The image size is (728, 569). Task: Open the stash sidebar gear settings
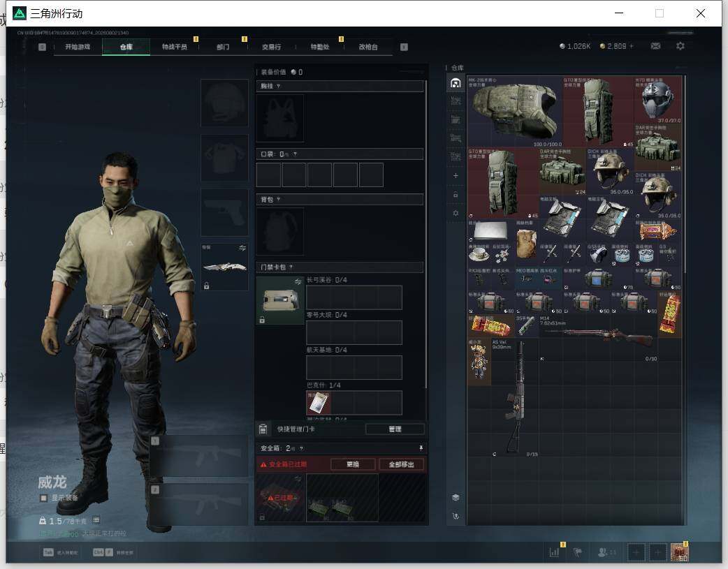tap(456, 213)
